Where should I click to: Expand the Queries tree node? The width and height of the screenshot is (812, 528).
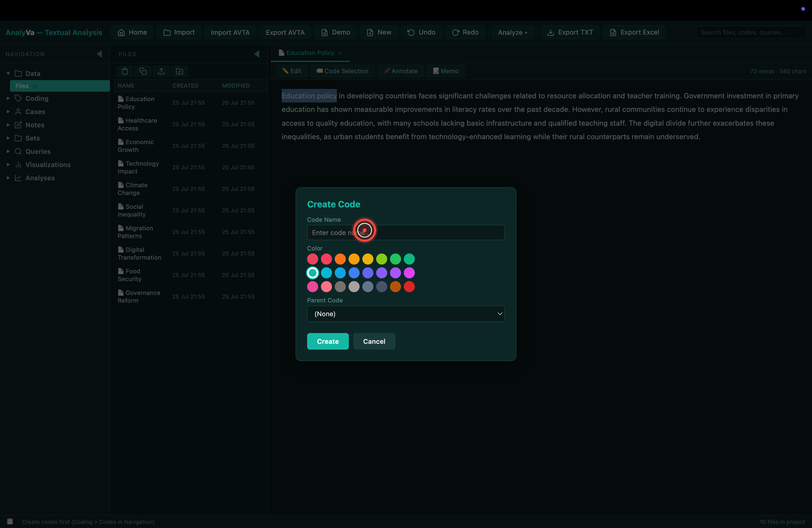8,151
